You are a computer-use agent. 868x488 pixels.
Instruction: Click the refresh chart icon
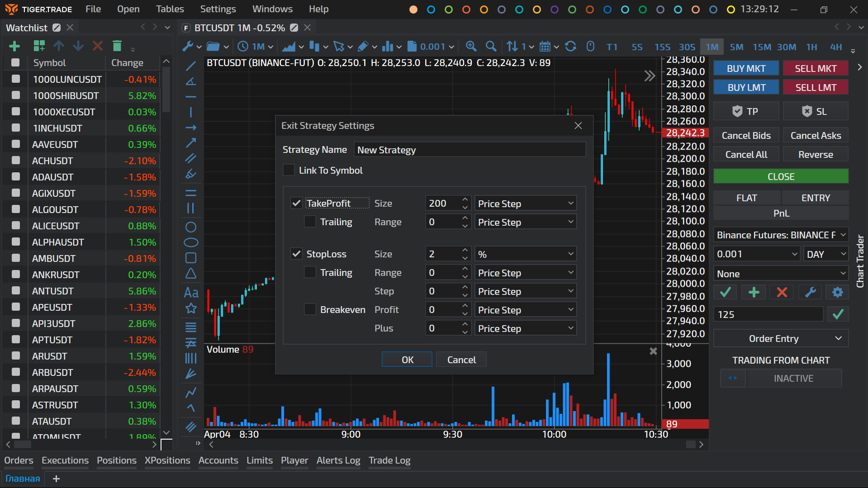tap(571, 46)
